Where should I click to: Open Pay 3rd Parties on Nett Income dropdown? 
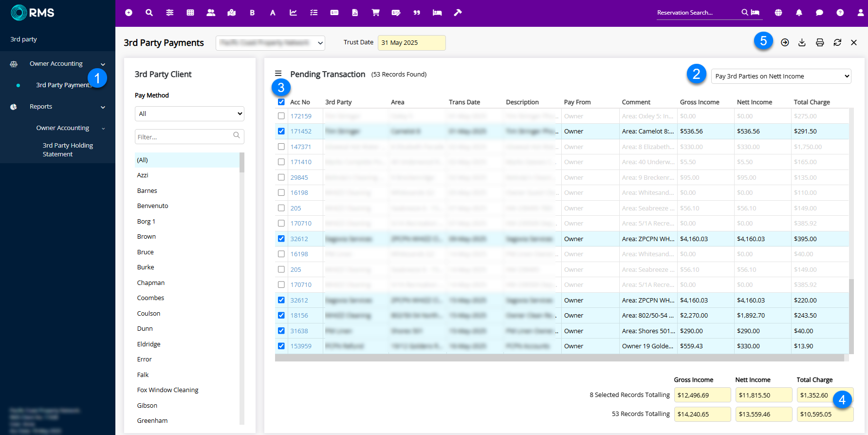pyautogui.click(x=781, y=76)
